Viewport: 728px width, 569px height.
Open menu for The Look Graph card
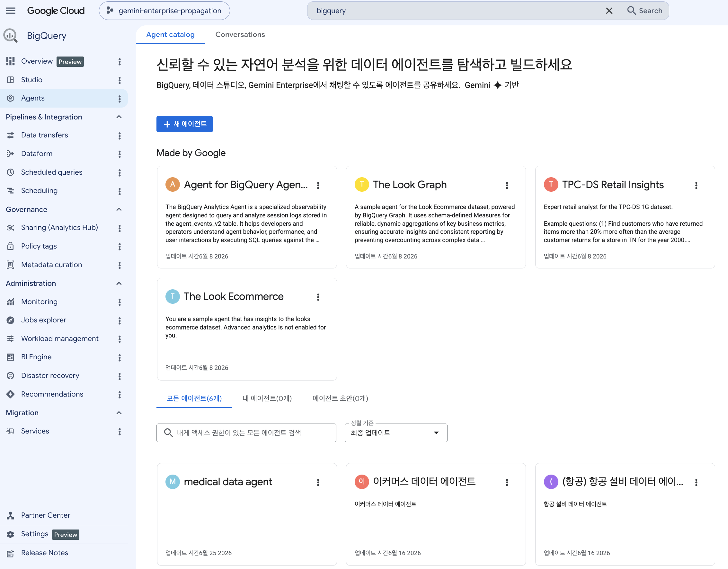pyautogui.click(x=507, y=185)
